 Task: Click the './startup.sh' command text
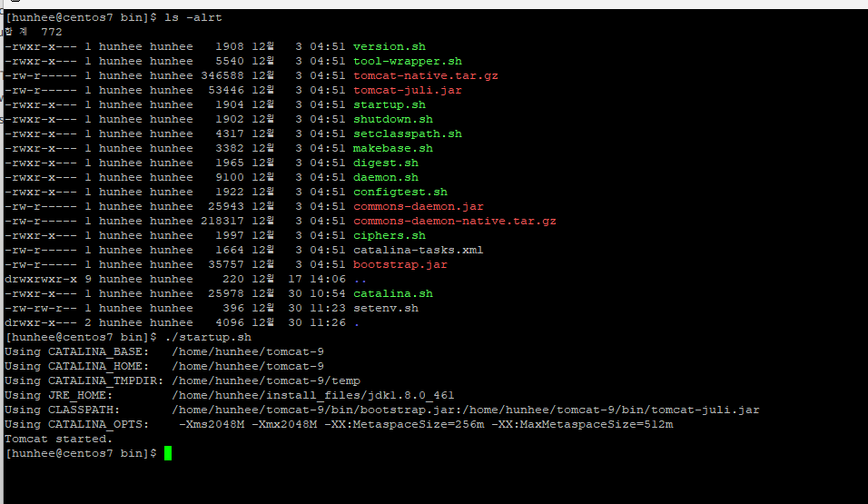pos(208,337)
